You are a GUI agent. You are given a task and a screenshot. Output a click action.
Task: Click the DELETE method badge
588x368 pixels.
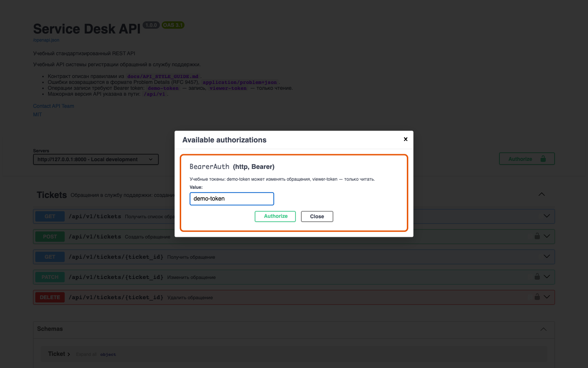click(x=50, y=297)
